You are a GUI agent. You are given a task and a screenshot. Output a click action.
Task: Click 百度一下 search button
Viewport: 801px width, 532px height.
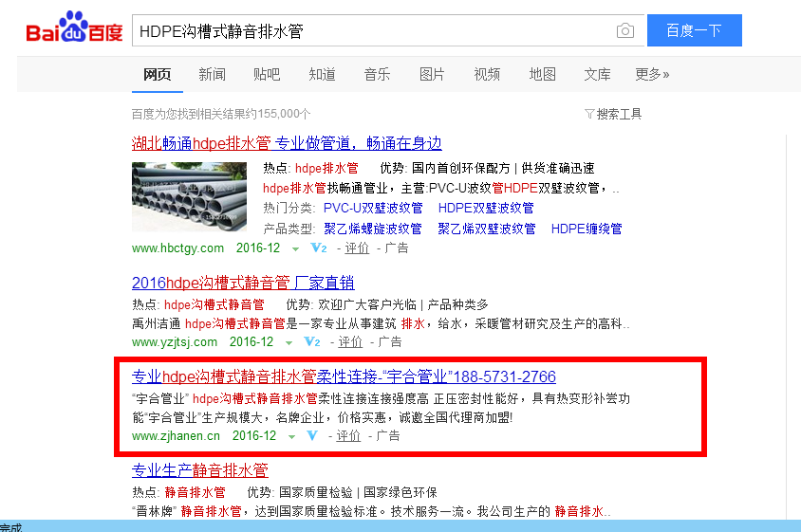tap(695, 30)
